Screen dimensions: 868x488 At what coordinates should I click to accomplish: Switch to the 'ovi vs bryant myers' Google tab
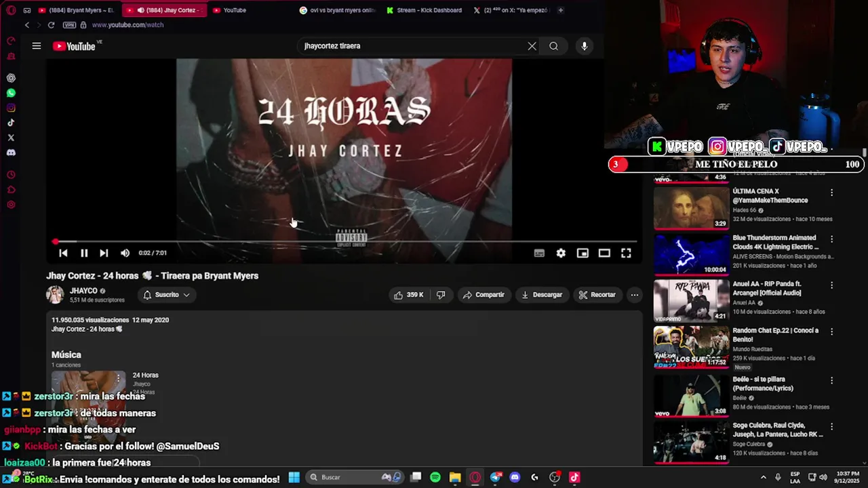point(337,10)
